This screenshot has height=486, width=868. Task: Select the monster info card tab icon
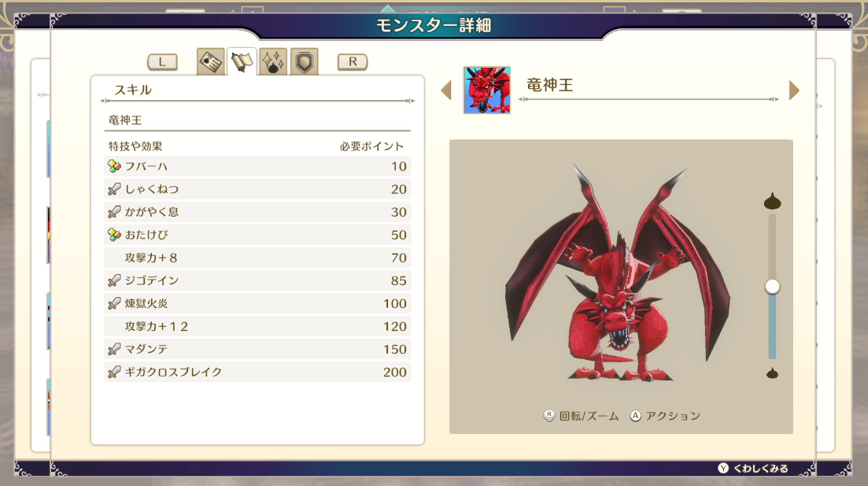[x=210, y=61]
